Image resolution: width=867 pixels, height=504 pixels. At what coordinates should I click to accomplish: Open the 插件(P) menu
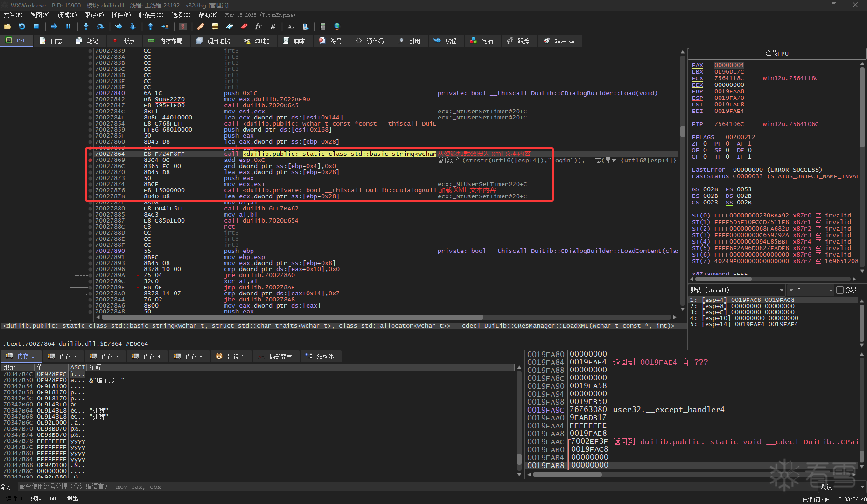pos(121,15)
